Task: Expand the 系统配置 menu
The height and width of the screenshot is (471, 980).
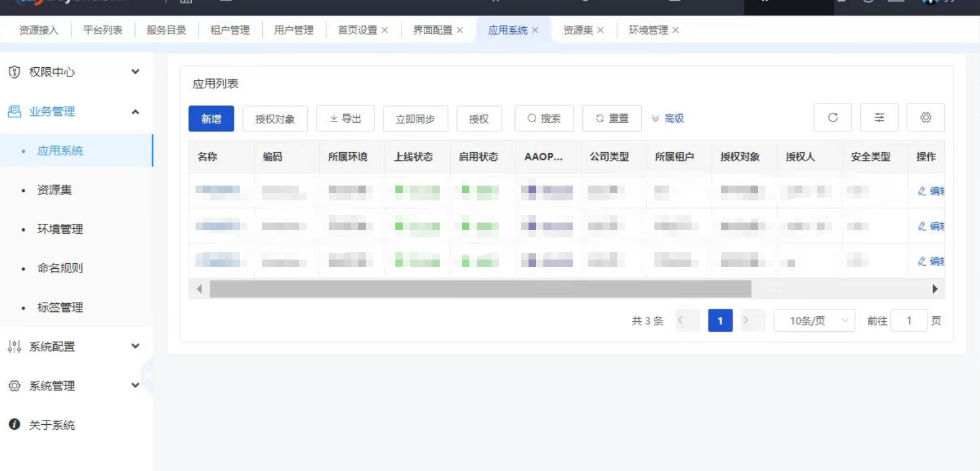Action: pos(136,346)
